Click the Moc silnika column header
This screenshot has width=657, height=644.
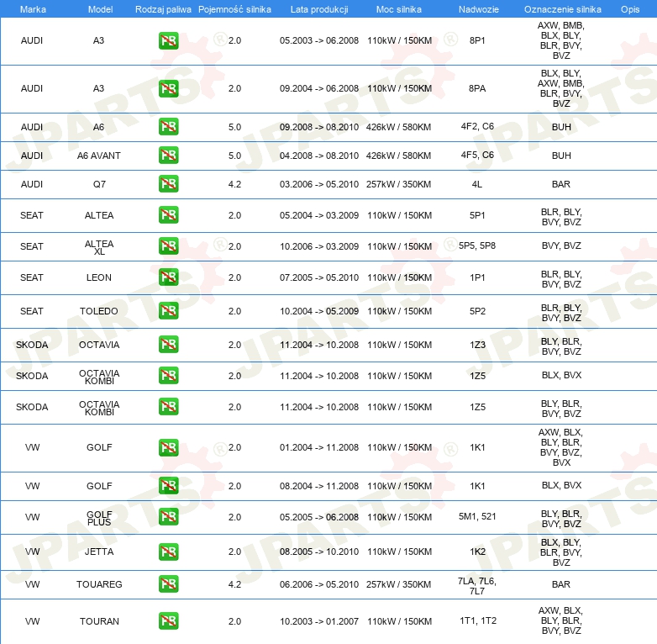[399, 8]
